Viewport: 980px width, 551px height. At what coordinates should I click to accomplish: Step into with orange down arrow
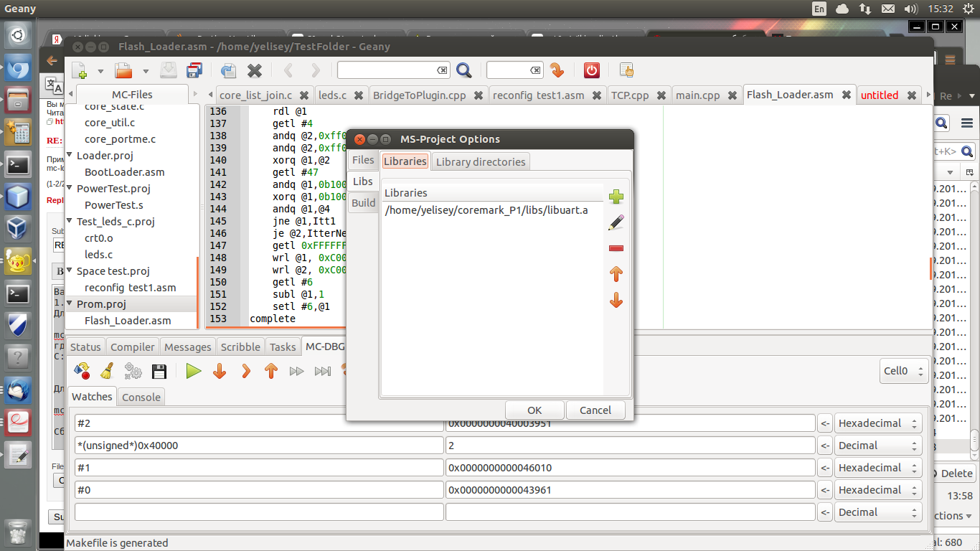click(220, 371)
